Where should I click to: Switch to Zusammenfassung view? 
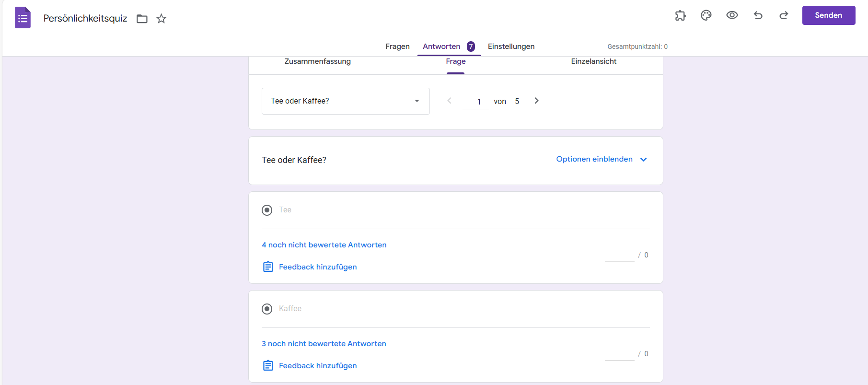click(317, 61)
